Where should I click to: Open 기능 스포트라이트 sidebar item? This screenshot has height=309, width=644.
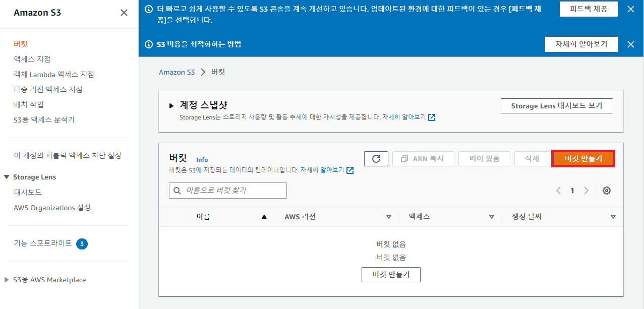point(43,243)
